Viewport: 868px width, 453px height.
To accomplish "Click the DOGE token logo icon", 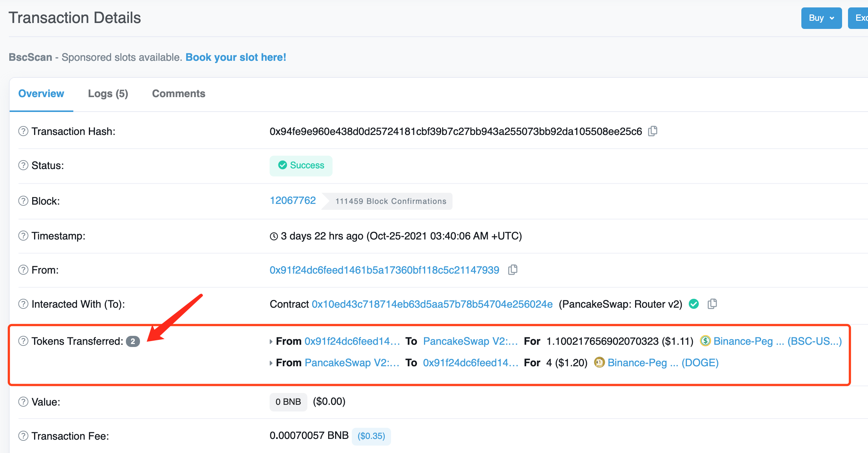I will (x=599, y=363).
